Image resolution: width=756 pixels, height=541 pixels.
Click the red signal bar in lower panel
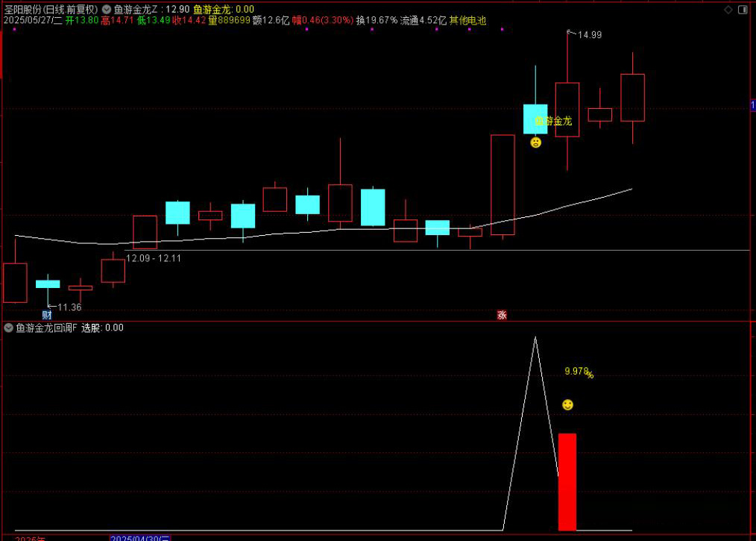567,481
